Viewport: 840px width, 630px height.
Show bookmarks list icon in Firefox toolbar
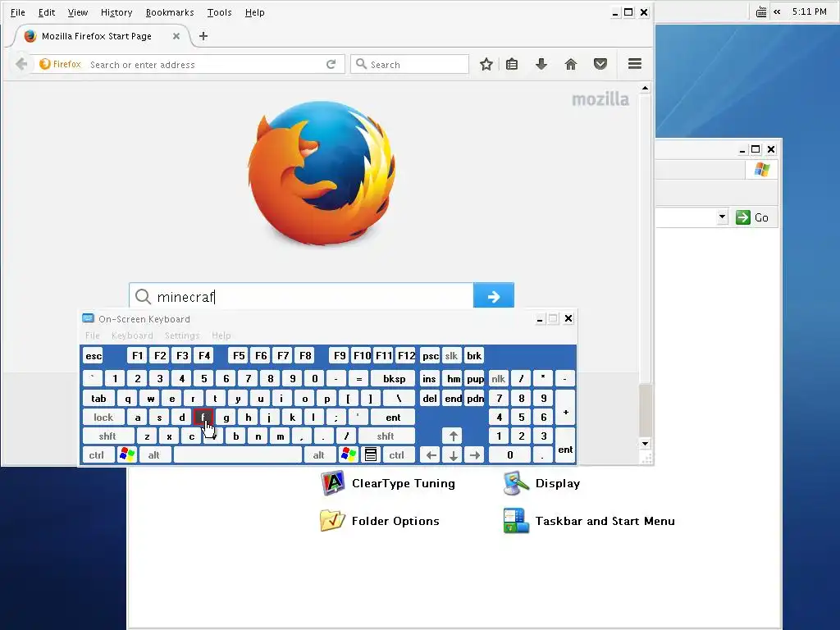pyautogui.click(x=512, y=64)
